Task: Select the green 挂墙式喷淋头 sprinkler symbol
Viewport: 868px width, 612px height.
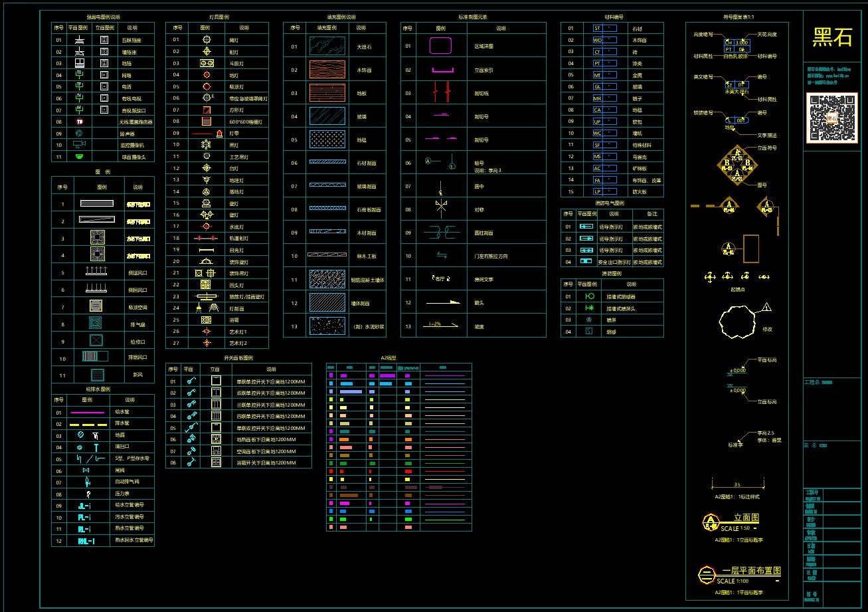Action: tap(588, 308)
